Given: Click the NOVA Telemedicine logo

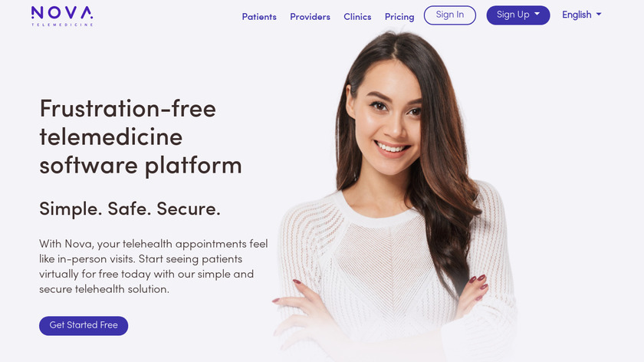Looking at the screenshot, I should tap(62, 16).
